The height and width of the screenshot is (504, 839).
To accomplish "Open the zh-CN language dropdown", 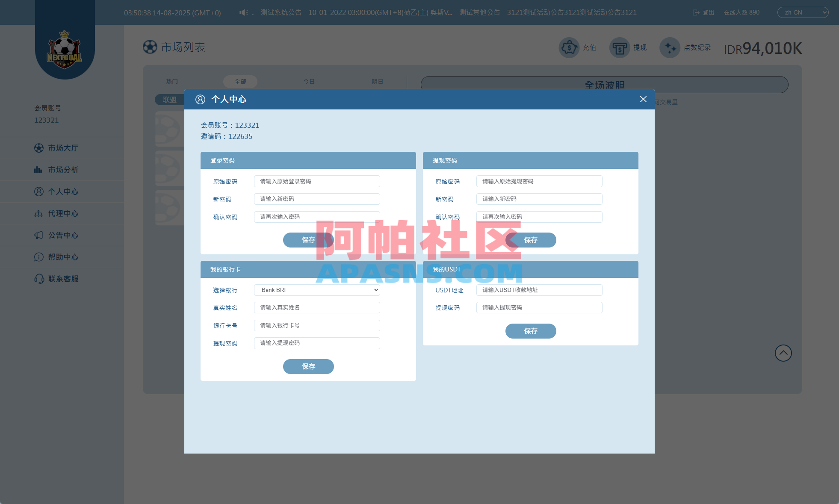I will [x=803, y=12].
